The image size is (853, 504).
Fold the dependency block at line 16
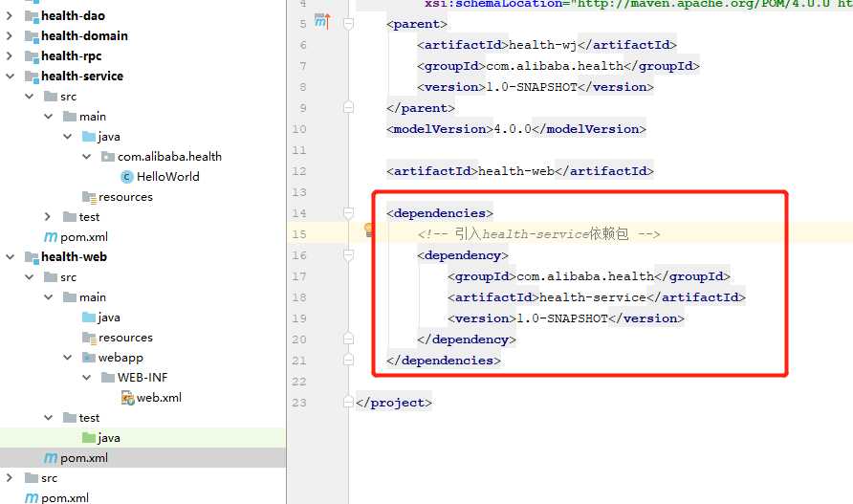pyautogui.click(x=349, y=255)
